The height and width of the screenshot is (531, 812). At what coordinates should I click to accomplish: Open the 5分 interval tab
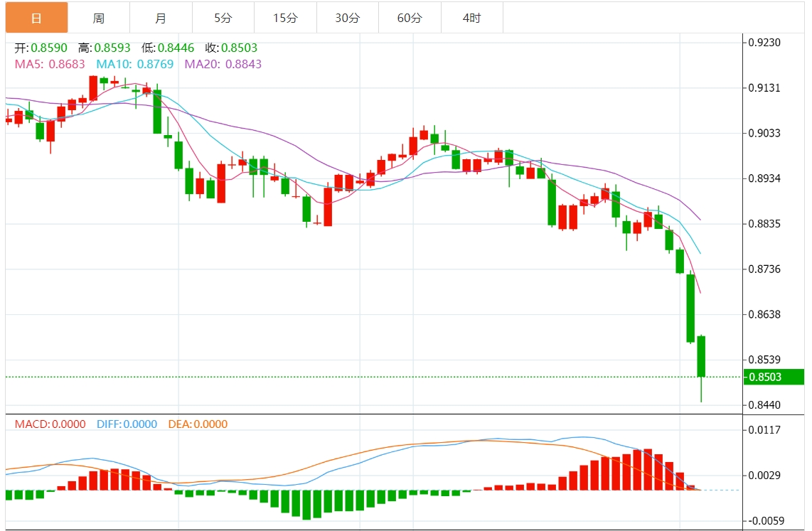(x=223, y=18)
